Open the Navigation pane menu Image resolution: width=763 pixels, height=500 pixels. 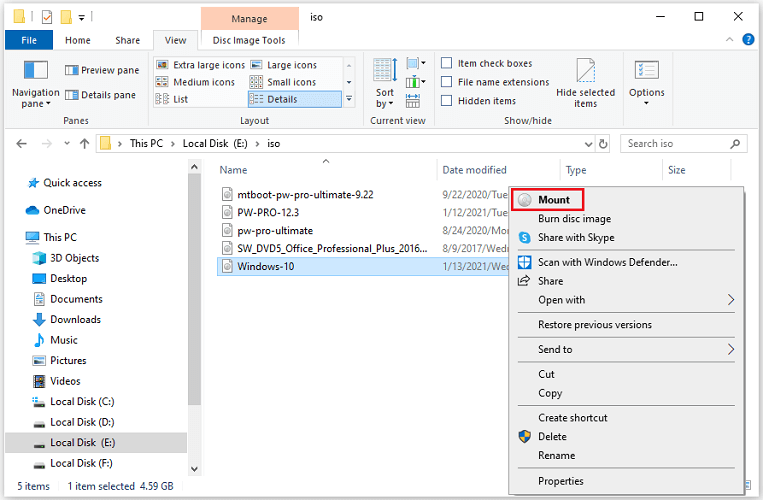tap(35, 84)
